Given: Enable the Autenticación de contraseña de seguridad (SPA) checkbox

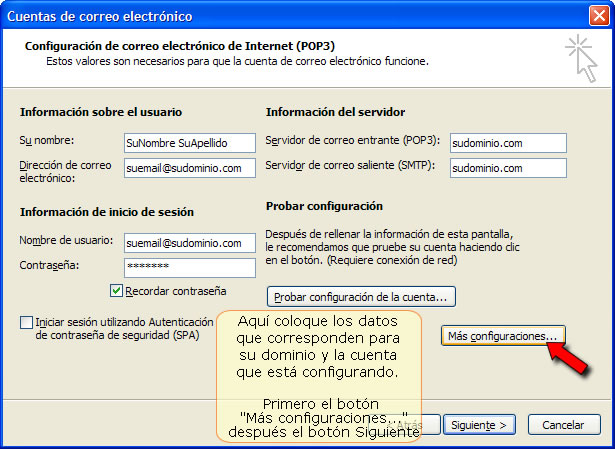Looking at the screenshot, I should (26, 323).
